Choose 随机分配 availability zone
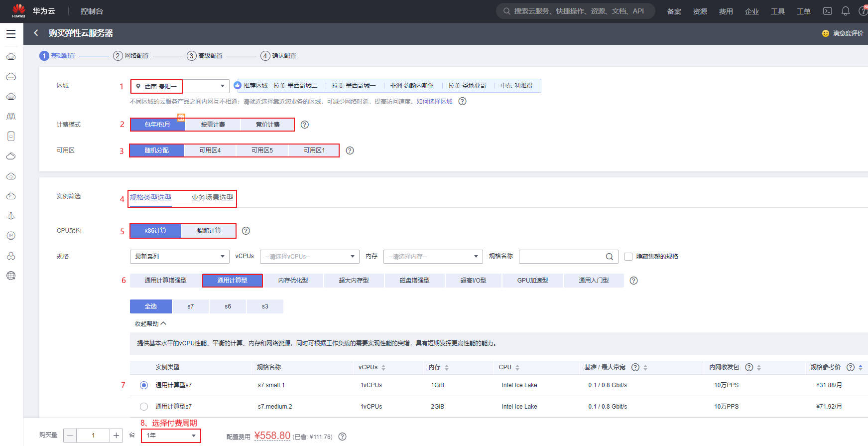Image resolution: width=868 pixels, height=446 pixels. click(x=157, y=150)
